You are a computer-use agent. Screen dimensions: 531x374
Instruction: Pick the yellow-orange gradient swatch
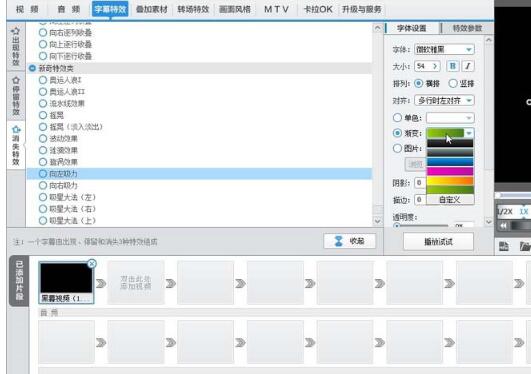point(450,181)
